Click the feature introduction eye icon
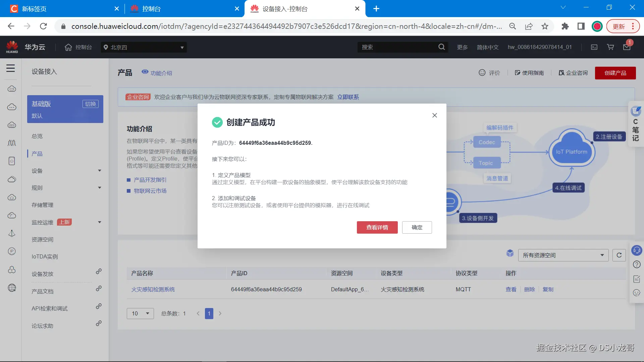The image size is (644, 362). [145, 72]
